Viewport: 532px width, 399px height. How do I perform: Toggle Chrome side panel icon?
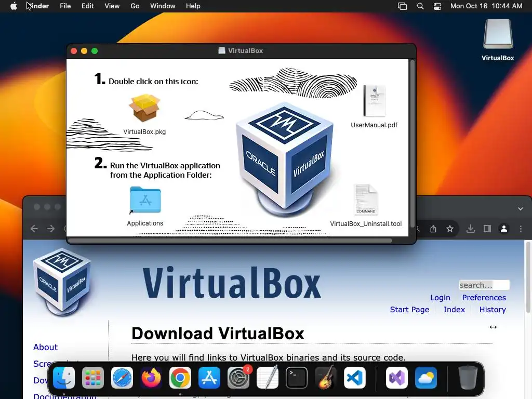487,229
